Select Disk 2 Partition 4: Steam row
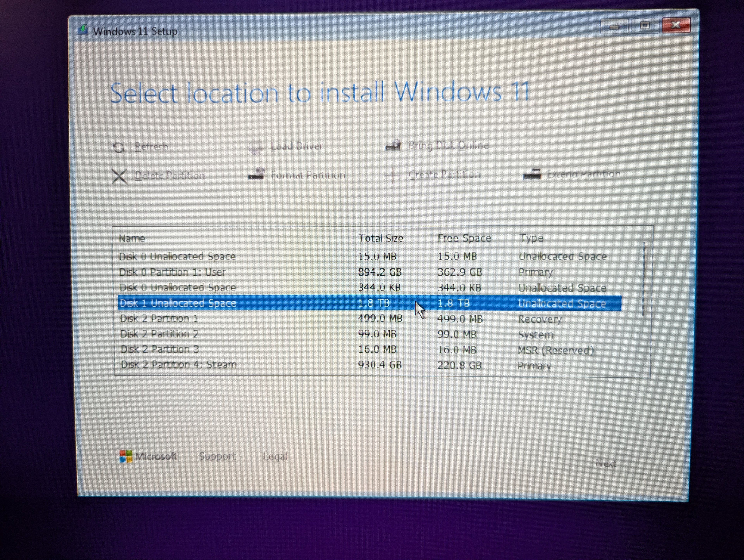Image resolution: width=744 pixels, height=560 pixels. tap(179, 365)
